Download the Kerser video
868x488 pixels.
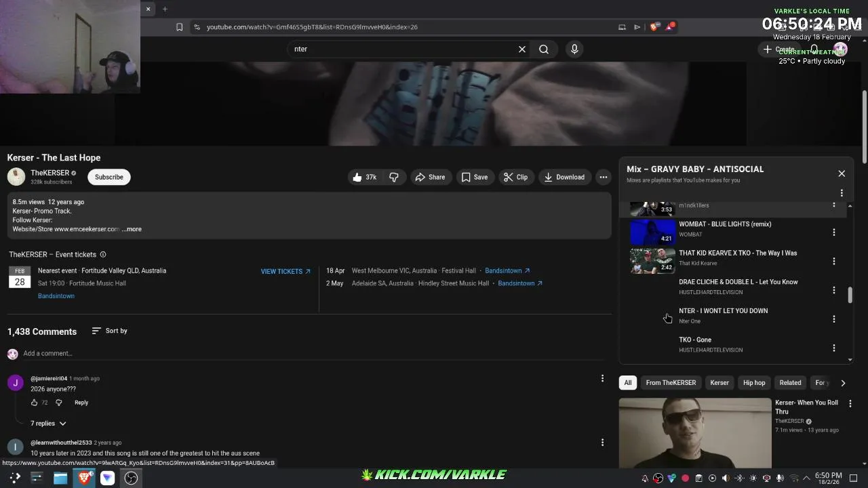(564, 177)
